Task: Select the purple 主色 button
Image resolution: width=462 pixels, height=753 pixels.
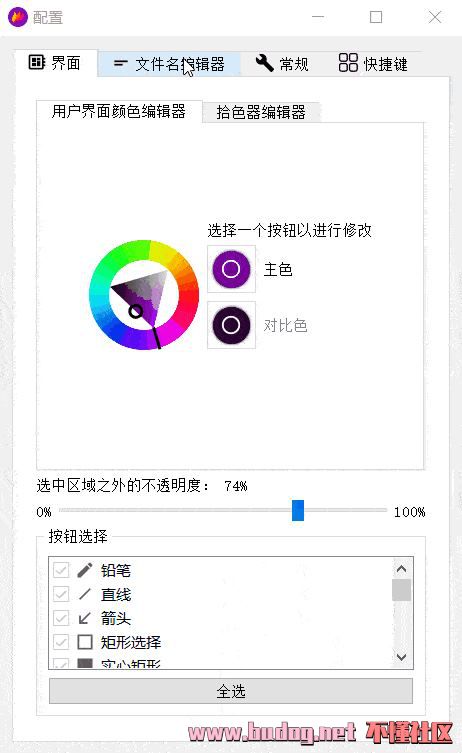Action: point(231,269)
